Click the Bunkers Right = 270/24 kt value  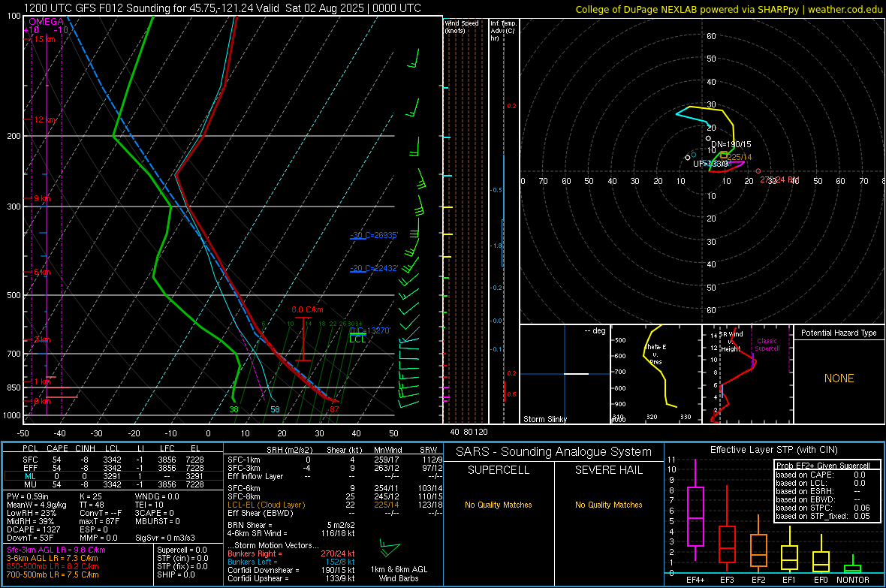tap(291, 553)
